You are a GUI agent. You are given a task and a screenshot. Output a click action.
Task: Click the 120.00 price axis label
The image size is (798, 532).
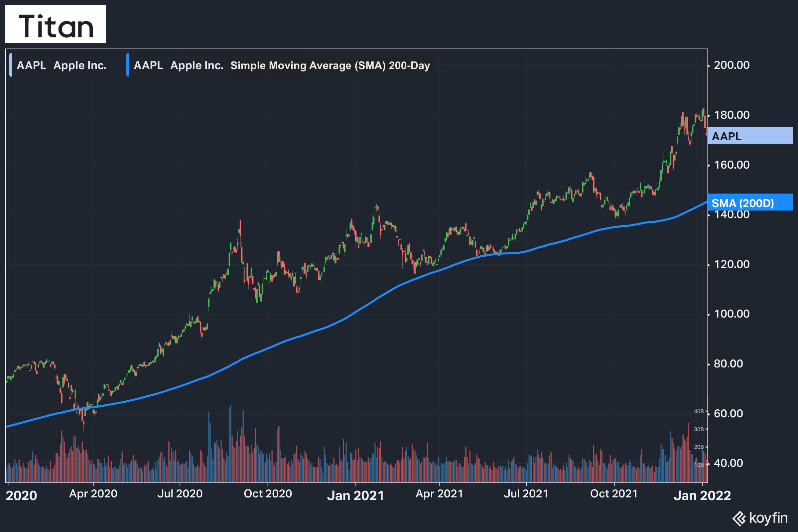[x=731, y=264]
